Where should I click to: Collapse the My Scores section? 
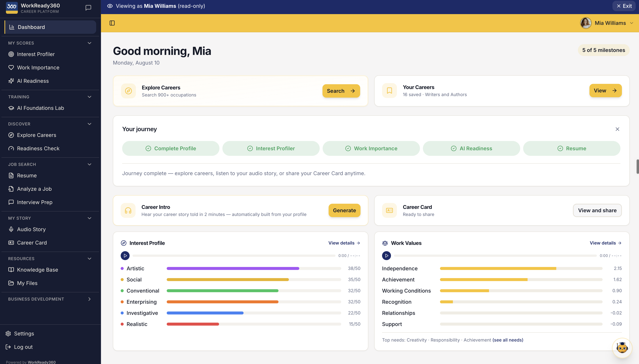(89, 43)
